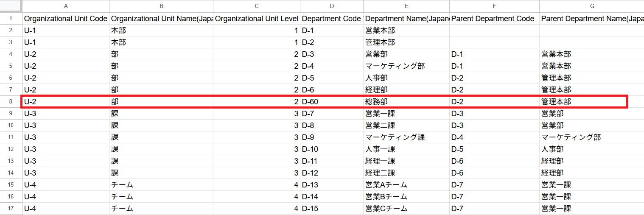This screenshot has width=644, height=215.
Task: Select the Organizational Unit Code header cell
Action: point(66,19)
